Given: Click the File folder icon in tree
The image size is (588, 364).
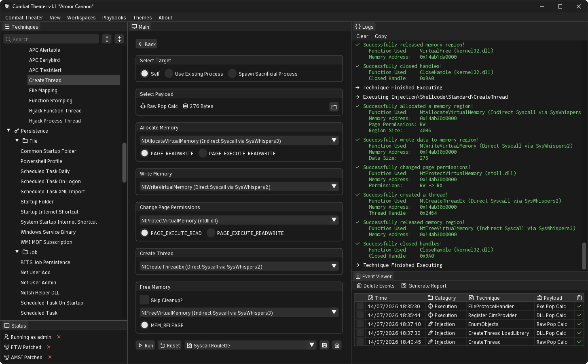Looking at the screenshot, I should 25,141.
